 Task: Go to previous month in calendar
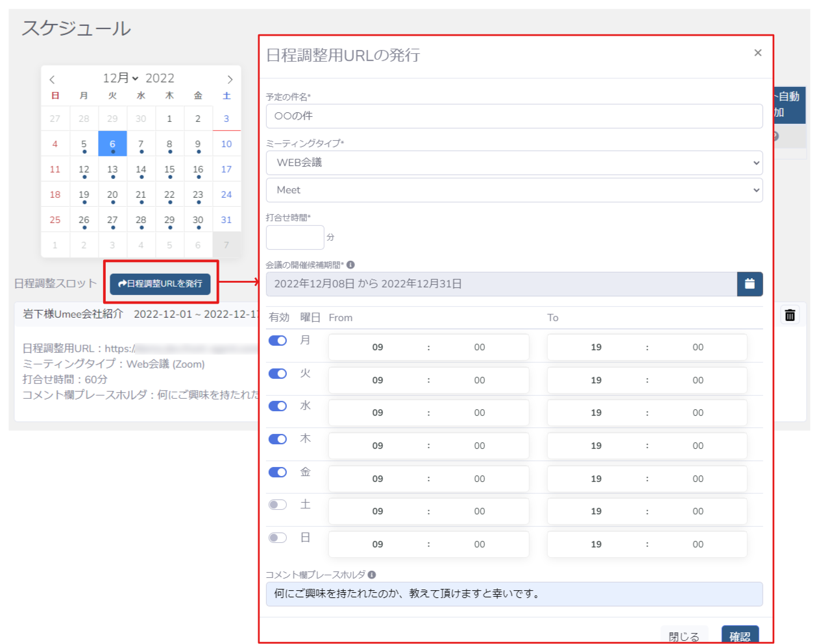(52, 80)
